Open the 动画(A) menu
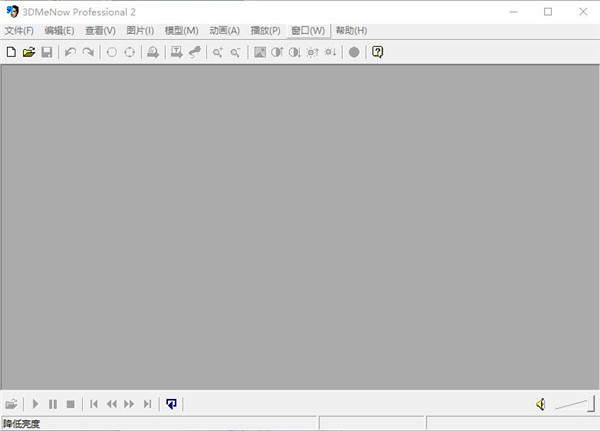 click(225, 31)
